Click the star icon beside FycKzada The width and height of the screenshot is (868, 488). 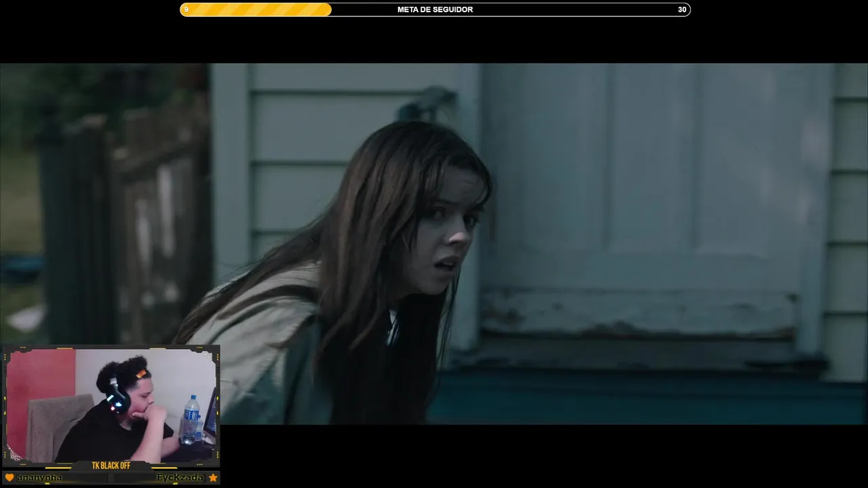(213, 477)
